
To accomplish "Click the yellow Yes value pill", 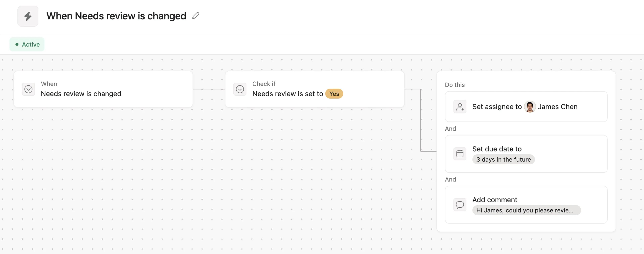I will (x=334, y=94).
